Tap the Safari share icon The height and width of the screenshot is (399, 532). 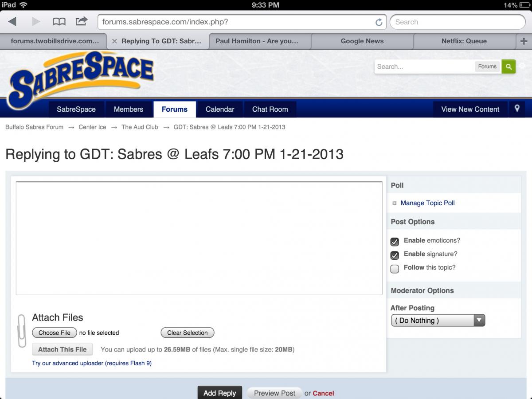82,21
